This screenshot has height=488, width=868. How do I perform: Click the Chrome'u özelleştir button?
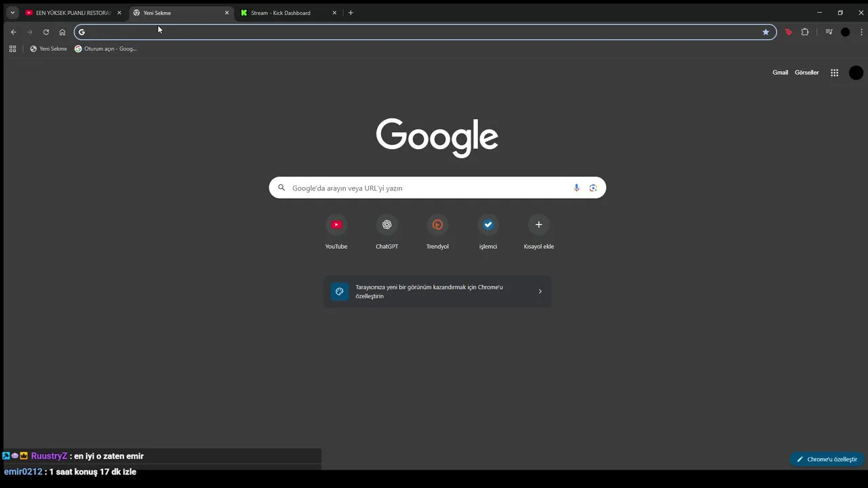tap(827, 459)
